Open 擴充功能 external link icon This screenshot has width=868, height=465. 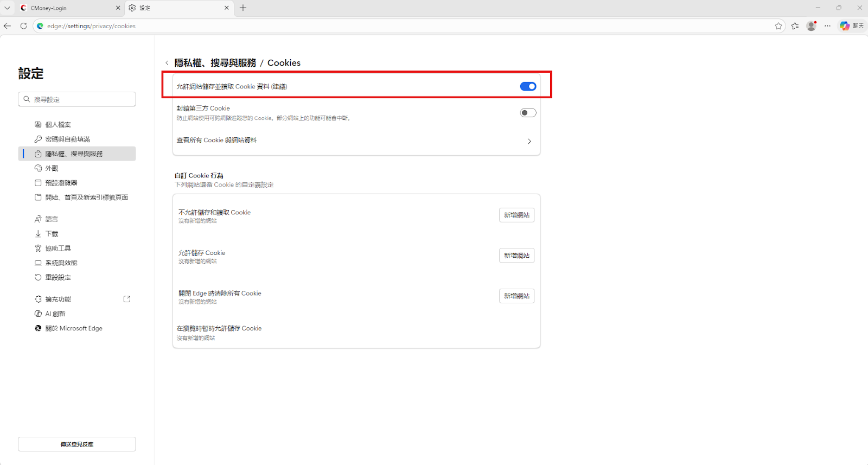pyautogui.click(x=127, y=299)
